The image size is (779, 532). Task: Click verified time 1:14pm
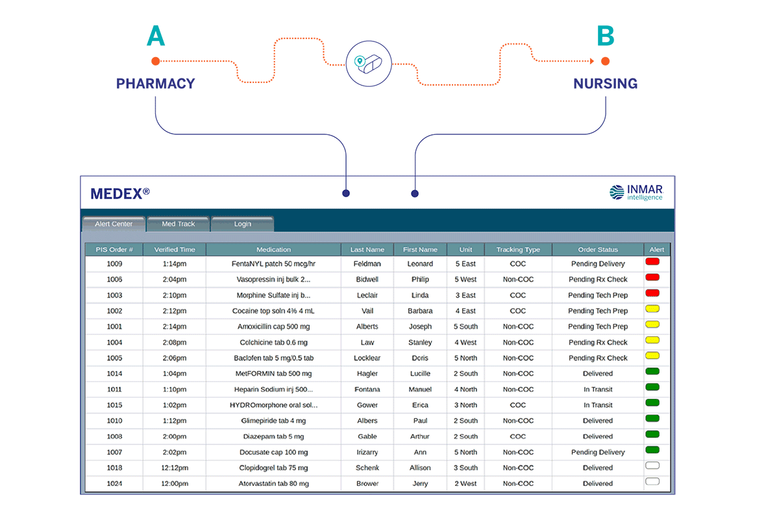point(174,264)
